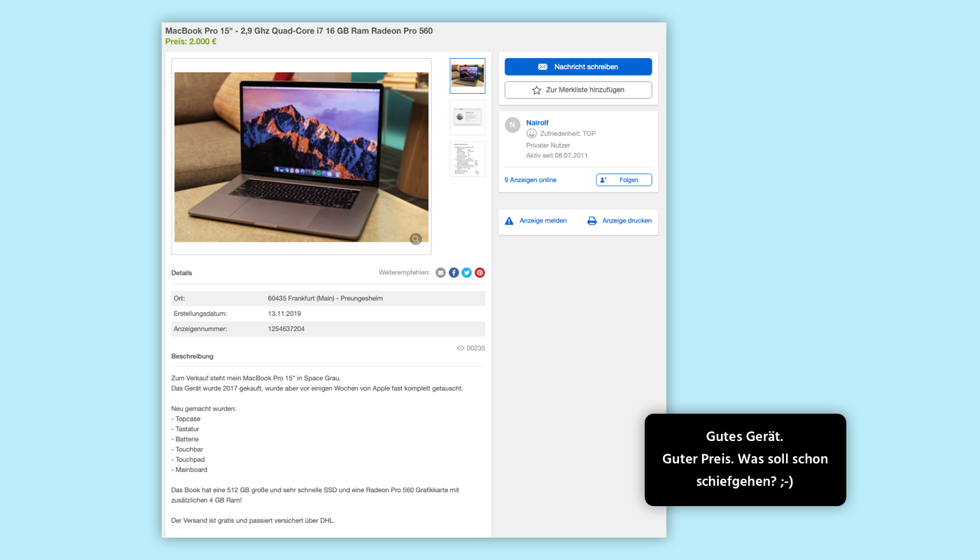Print the ad via Anzeige drucken
This screenshot has width=980, height=560.
click(x=619, y=220)
